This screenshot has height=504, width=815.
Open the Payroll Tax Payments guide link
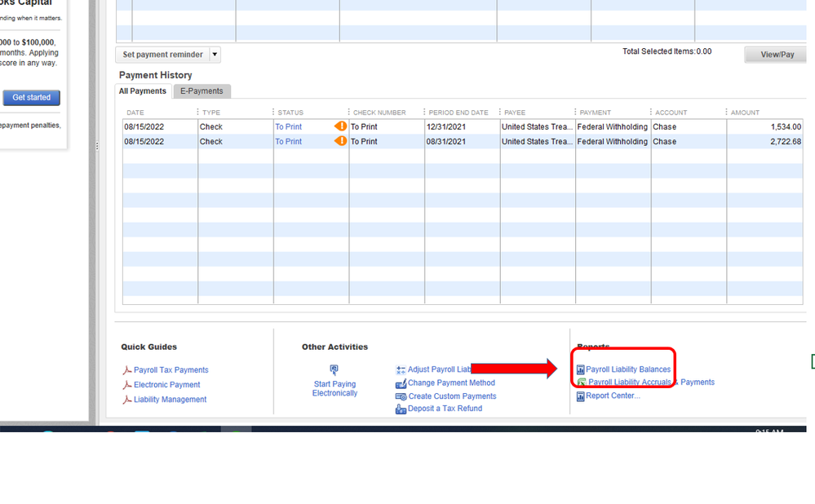[x=171, y=370]
